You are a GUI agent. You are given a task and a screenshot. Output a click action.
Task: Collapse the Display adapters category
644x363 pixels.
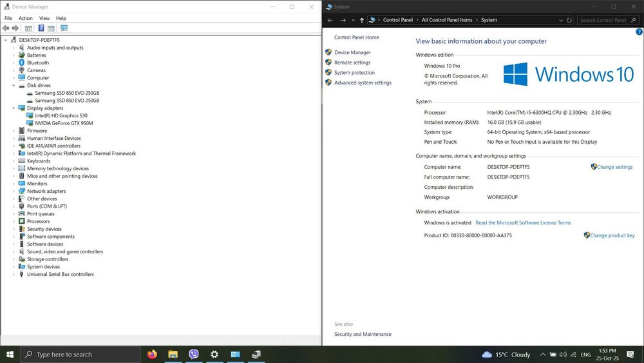(14, 108)
